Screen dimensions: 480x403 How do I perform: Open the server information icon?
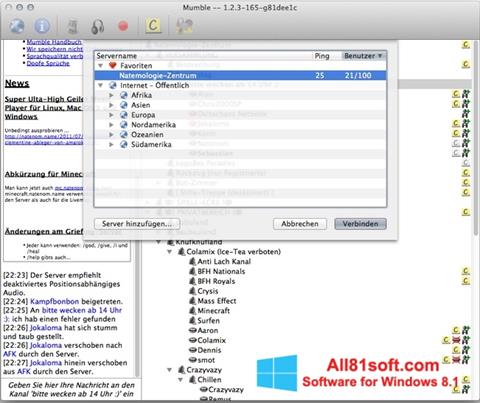(x=42, y=26)
